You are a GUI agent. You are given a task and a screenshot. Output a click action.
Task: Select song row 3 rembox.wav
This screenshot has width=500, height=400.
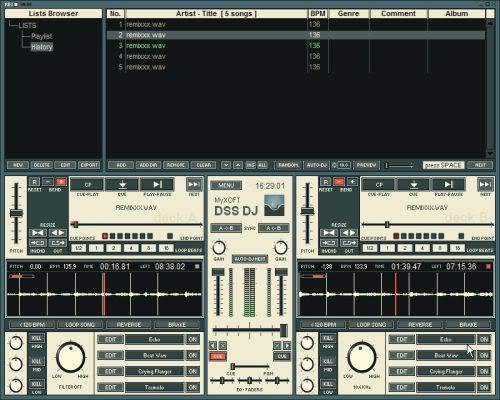[296, 46]
